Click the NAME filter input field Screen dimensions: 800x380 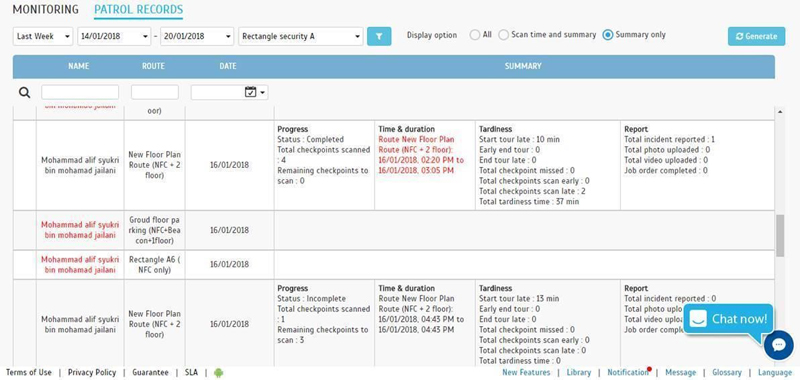80,92
